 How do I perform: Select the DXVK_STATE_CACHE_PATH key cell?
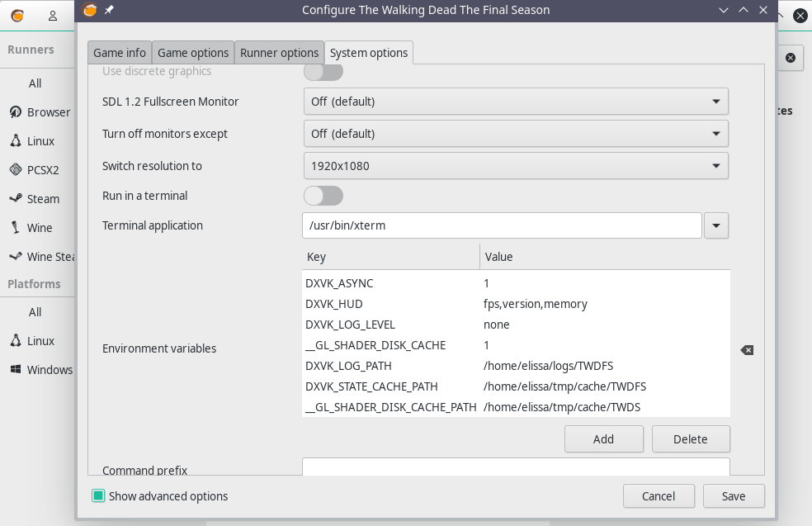tap(371, 387)
